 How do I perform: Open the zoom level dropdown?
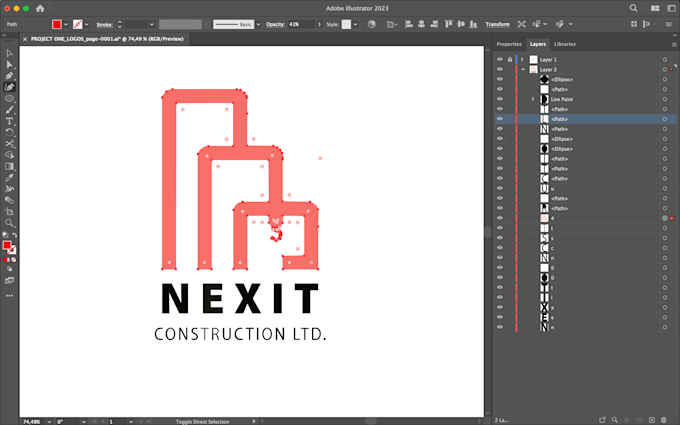[49, 422]
